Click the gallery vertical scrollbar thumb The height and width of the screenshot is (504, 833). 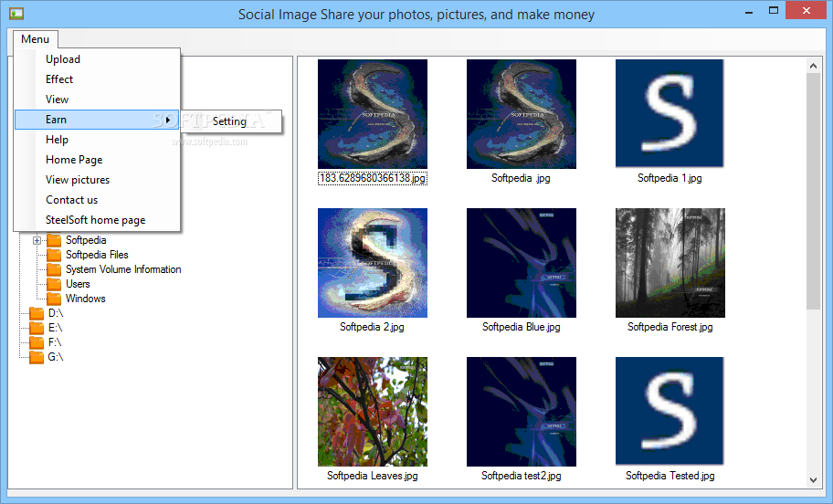tap(813, 191)
